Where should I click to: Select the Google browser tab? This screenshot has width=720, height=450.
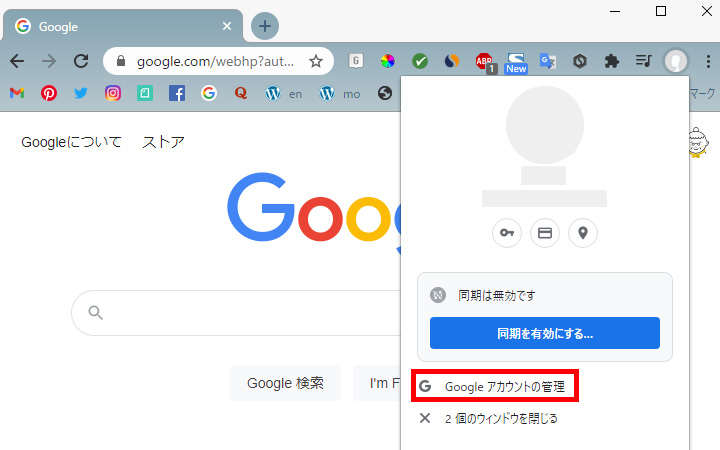tap(123, 26)
